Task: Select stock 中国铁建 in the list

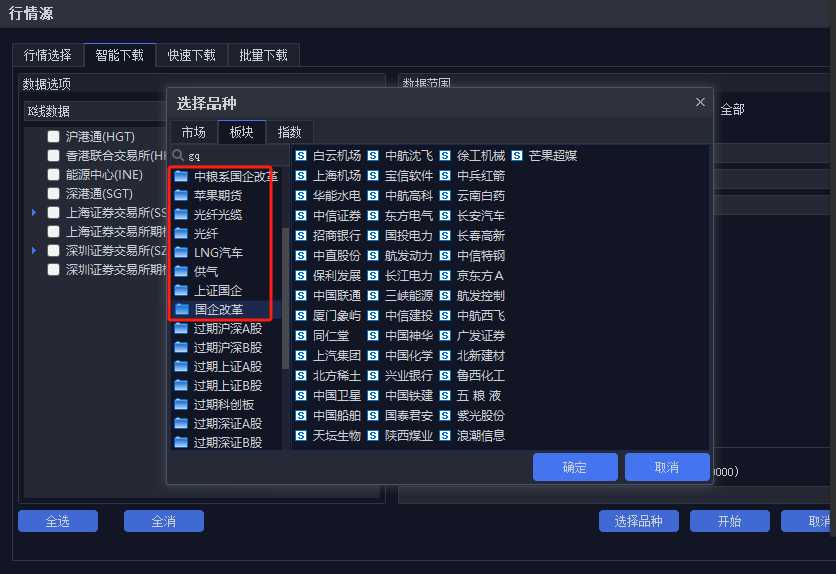Action: (x=408, y=395)
